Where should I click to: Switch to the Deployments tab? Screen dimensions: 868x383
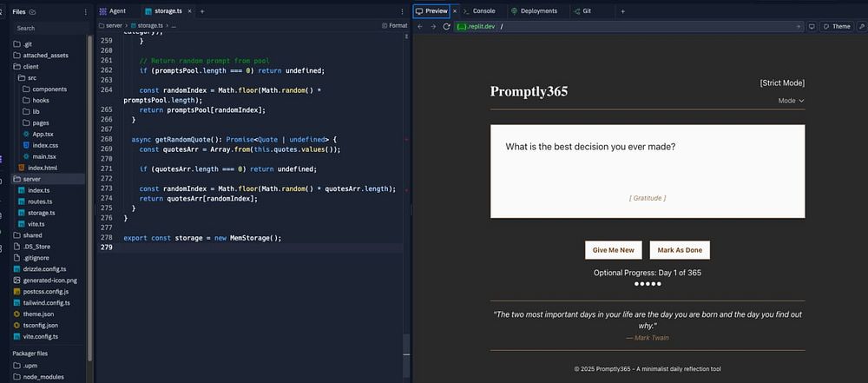(534, 11)
